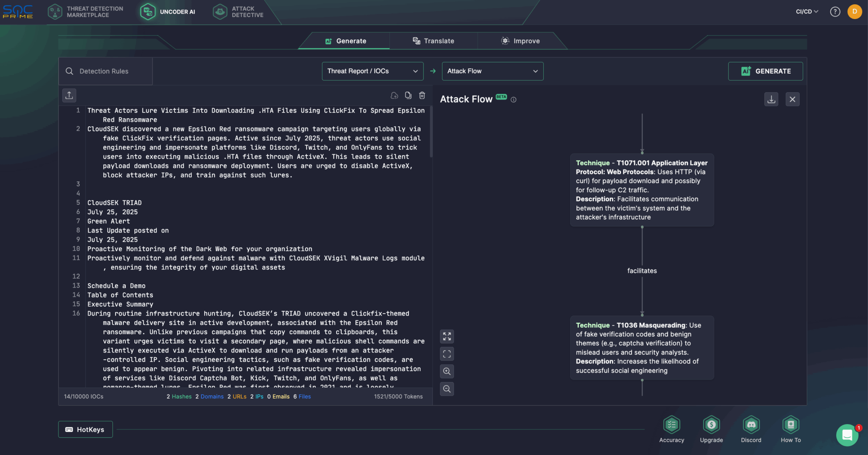The width and height of the screenshot is (868, 455).
Task: Change the Attack Flow output dropdown
Action: (x=492, y=71)
